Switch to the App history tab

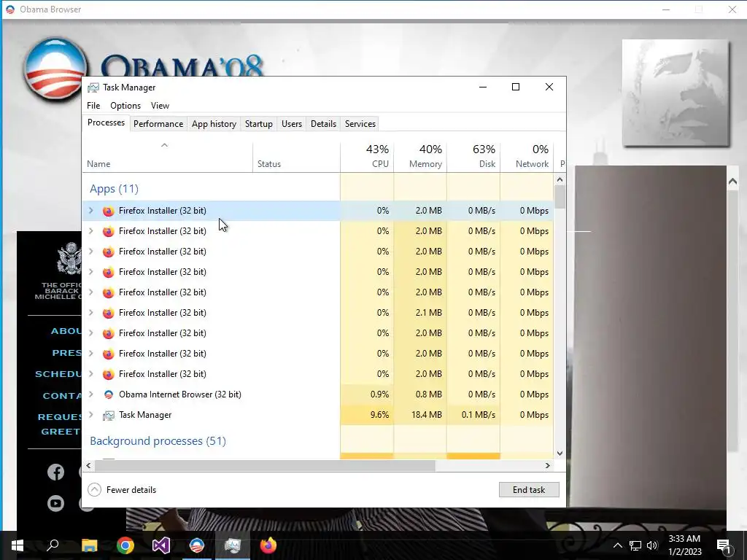pos(214,124)
